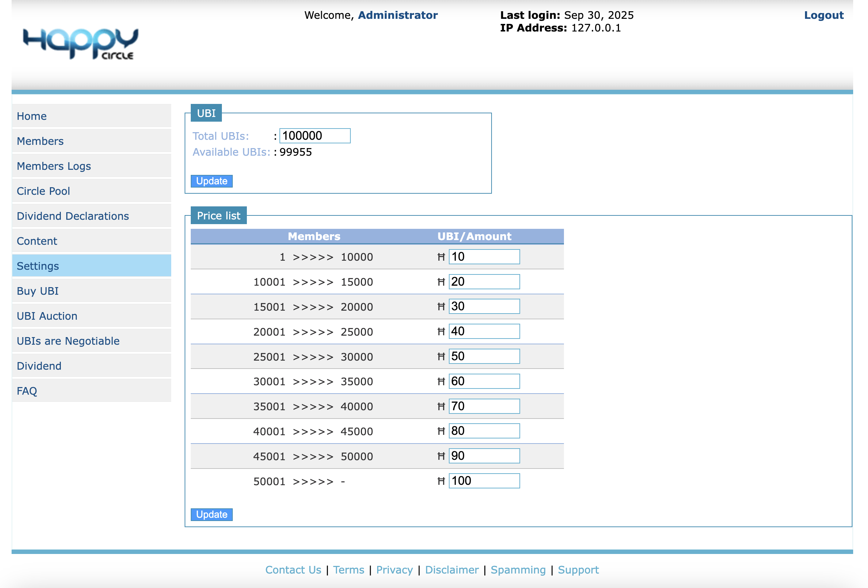Open Contact Us footer link
This screenshot has height=588, width=868.
[x=293, y=570]
